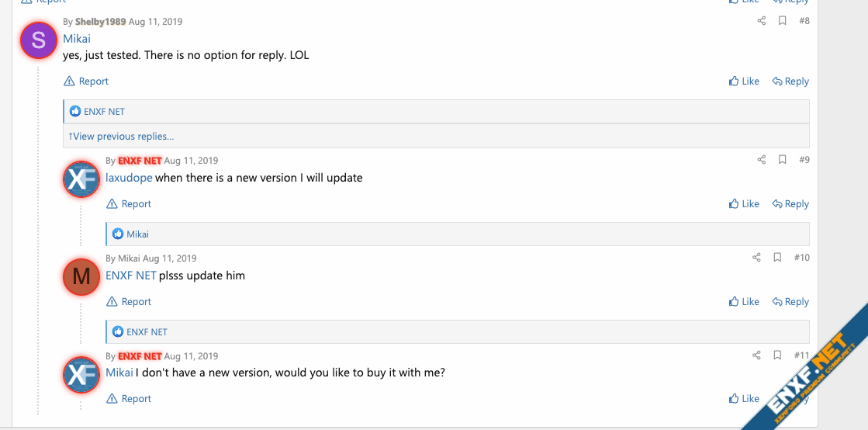Share post #10 by Mikai
The height and width of the screenshot is (430, 868).
point(756,258)
